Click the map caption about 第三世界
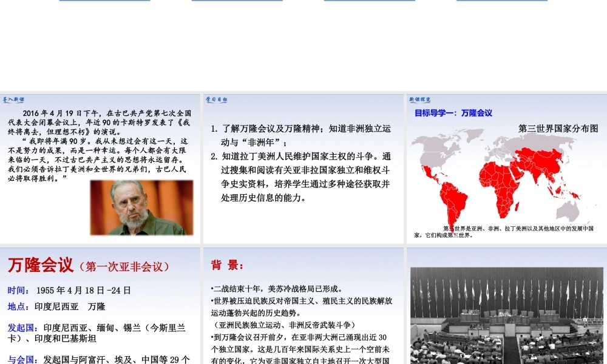This screenshot has height=364, width=607. pos(504,232)
